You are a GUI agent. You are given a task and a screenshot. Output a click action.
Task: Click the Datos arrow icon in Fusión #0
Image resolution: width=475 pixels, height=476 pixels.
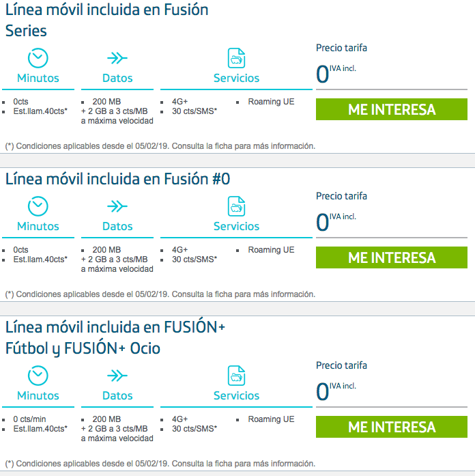(x=117, y=206)
